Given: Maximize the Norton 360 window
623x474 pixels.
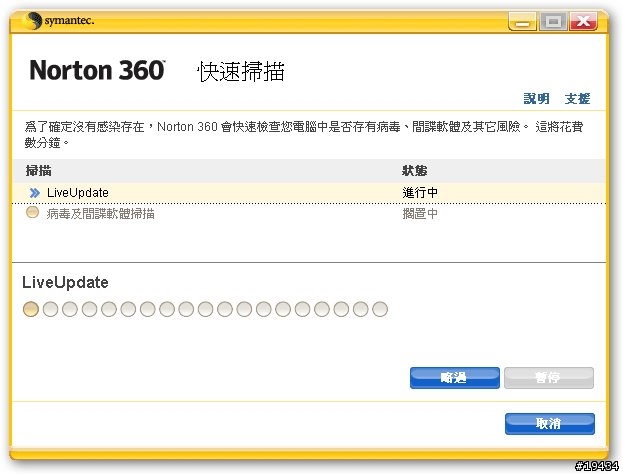Looking at the screenshot, I should pyautogui.click(x=553, y=21).
